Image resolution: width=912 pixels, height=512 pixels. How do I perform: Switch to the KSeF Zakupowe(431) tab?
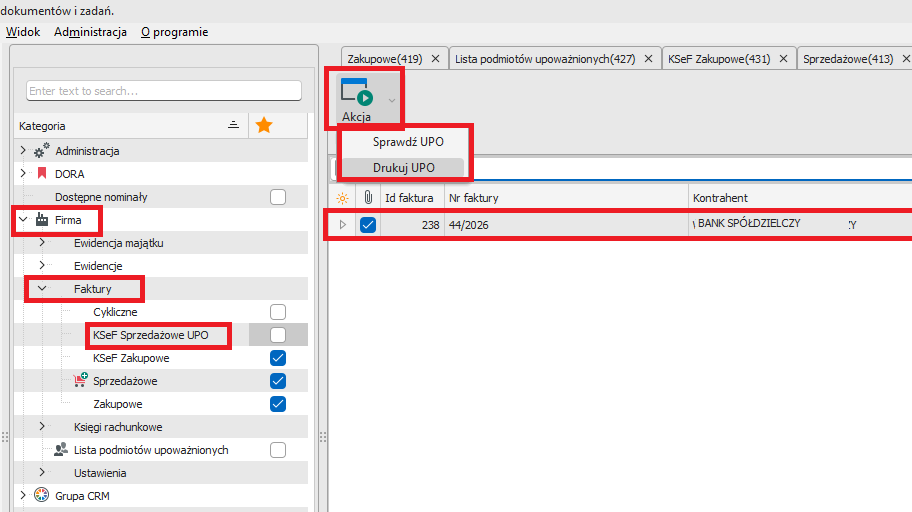click(718, 59)
